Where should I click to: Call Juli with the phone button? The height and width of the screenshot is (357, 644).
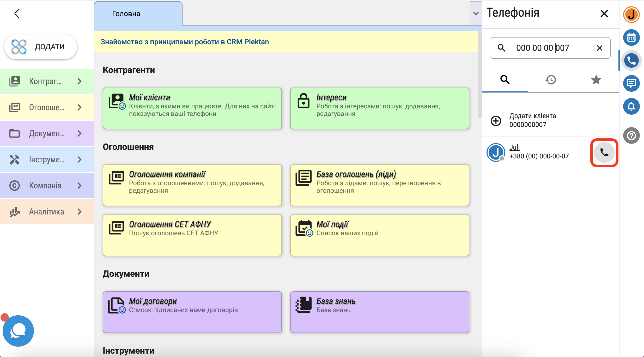604,153
